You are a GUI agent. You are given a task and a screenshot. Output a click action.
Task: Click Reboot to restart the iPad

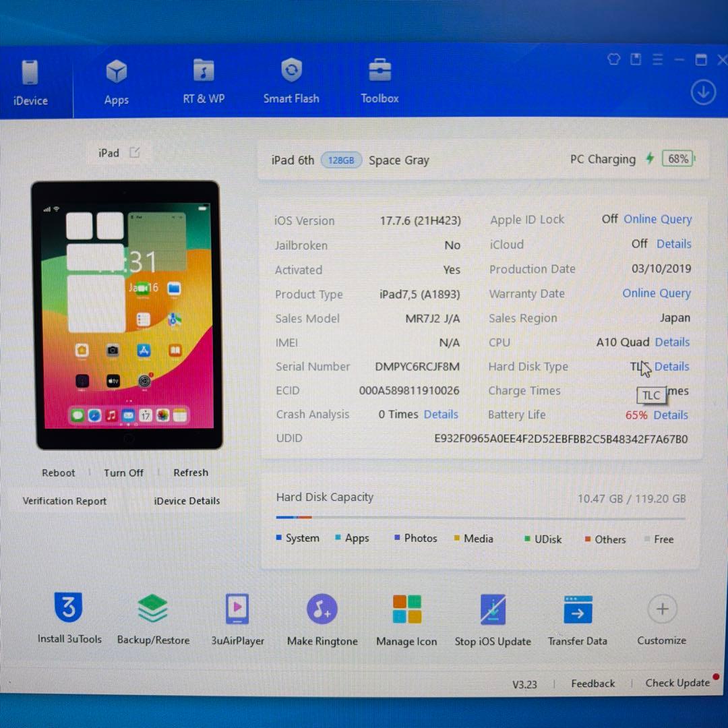tap(58, 473)
